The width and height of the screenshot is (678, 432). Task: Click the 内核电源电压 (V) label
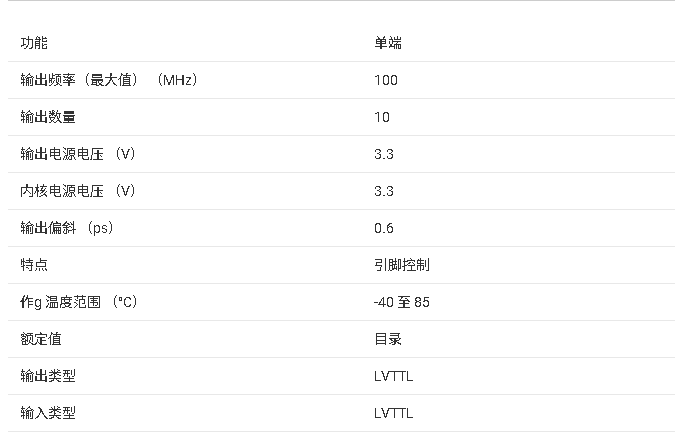(x=78, y=191)
